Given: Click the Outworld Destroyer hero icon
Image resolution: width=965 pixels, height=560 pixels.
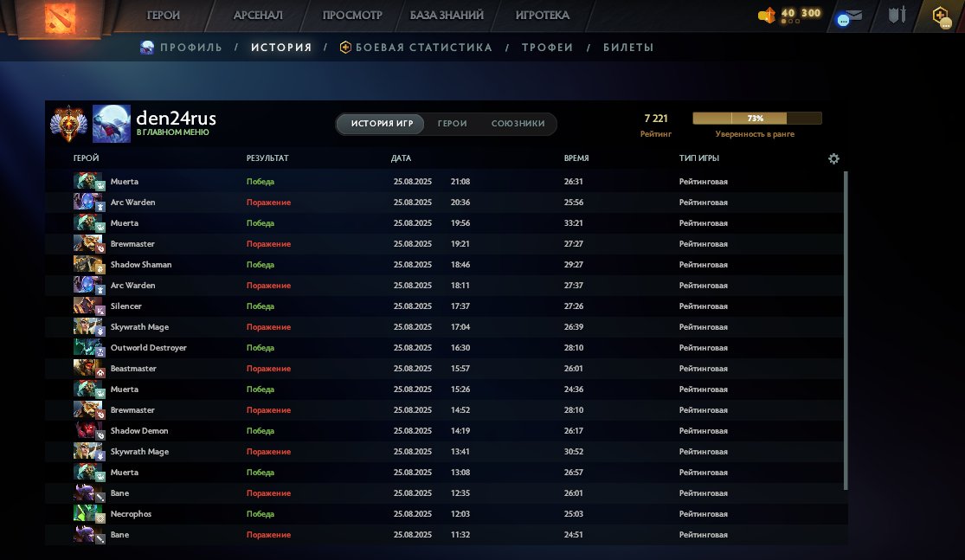Looking at the screenshot, I should pyautogui.click(x=88, y=348).
